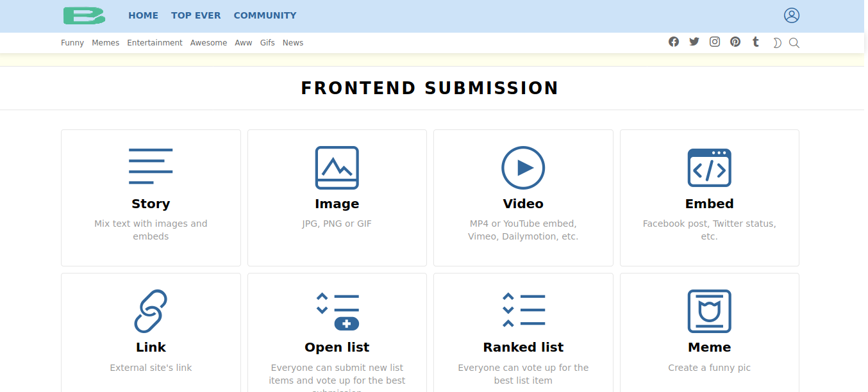Viewport: 868px width, 392px height.
Task: Click the Video play-circle icon
Action: coord(523,168)
